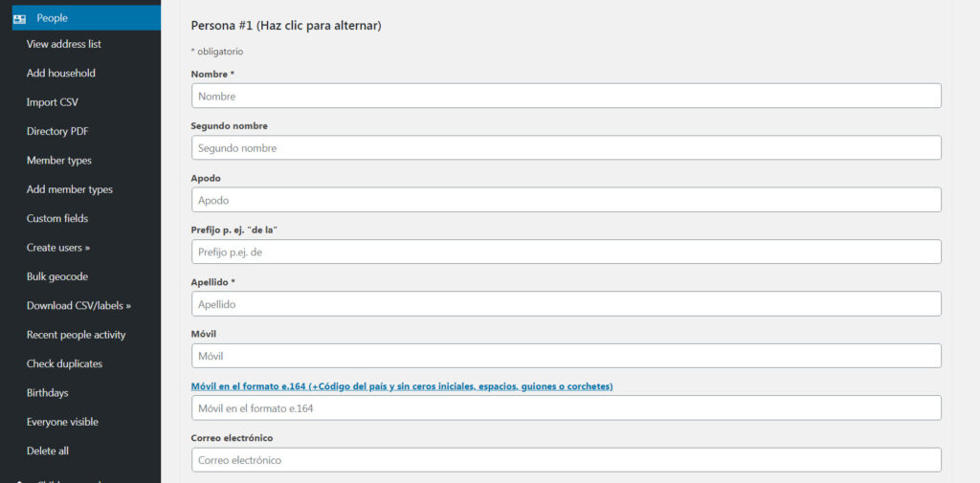The image size is (980, 483).
Task: Select the Correo electrónico input box
Action: point(566,460)
